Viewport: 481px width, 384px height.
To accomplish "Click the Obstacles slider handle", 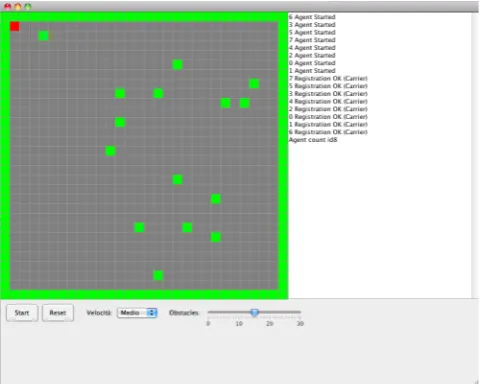I will pos(254,312).
